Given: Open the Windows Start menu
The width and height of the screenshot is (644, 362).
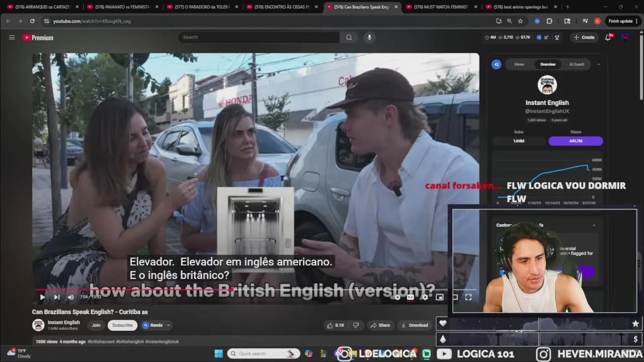Looking at the screenshot, I should coord(219,353).
